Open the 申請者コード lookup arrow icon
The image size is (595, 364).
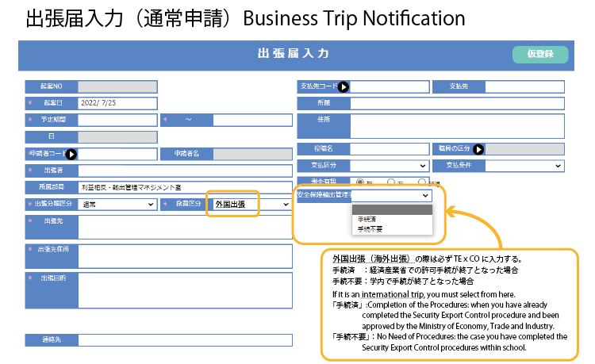71,155
